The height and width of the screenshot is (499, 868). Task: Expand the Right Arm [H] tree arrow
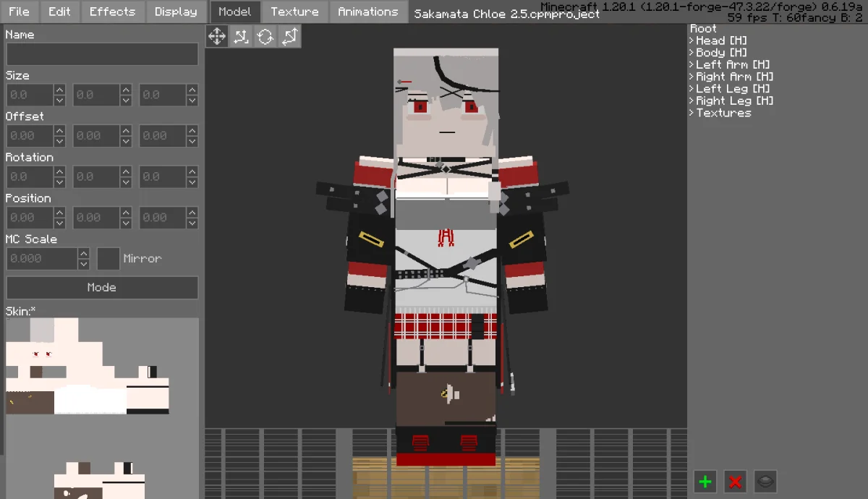692,77
